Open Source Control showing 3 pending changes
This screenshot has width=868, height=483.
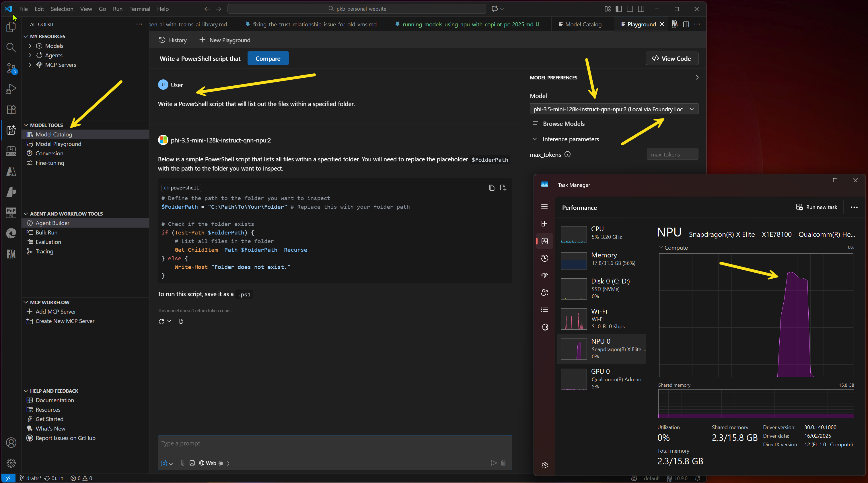(x=11, y=69)
